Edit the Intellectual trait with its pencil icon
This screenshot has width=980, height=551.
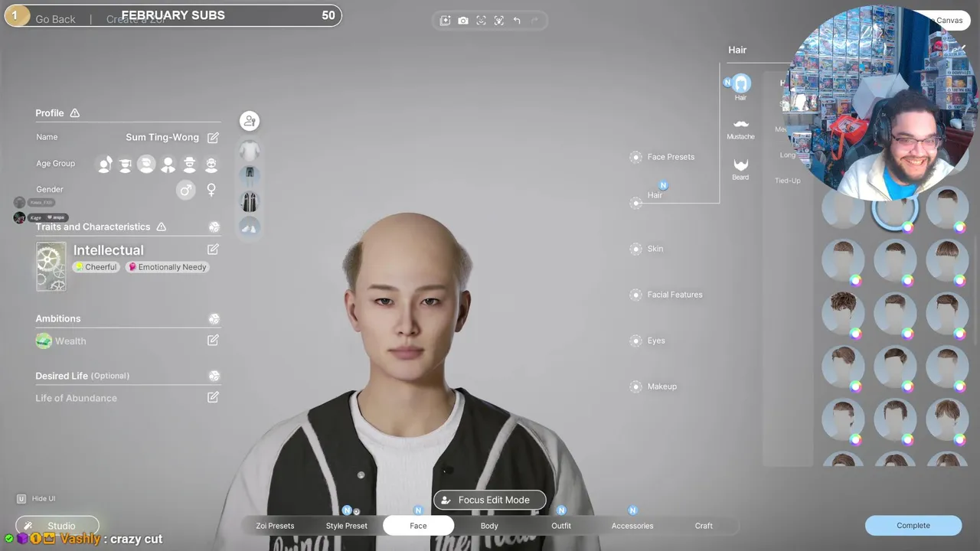213,249
